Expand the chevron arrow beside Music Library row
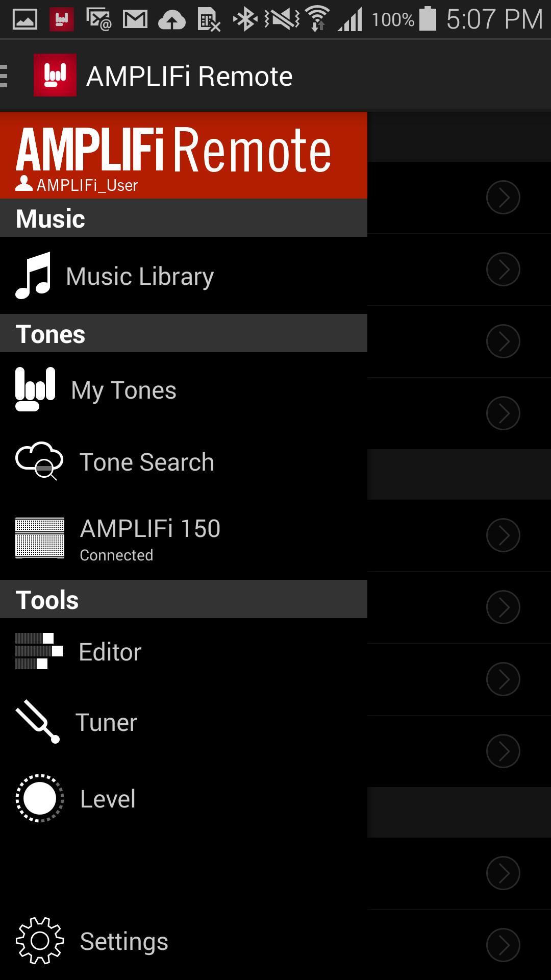The image size is (551, 980). (x=503, y=269)
